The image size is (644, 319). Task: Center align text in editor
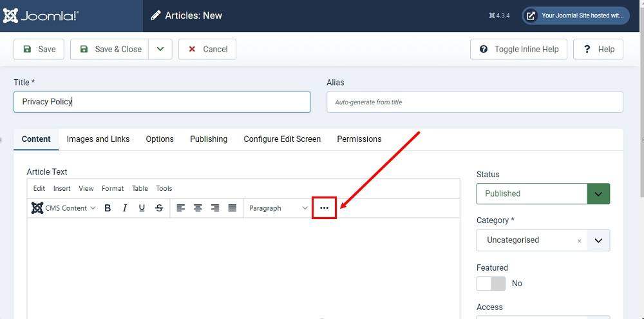[x=198, y=208]
